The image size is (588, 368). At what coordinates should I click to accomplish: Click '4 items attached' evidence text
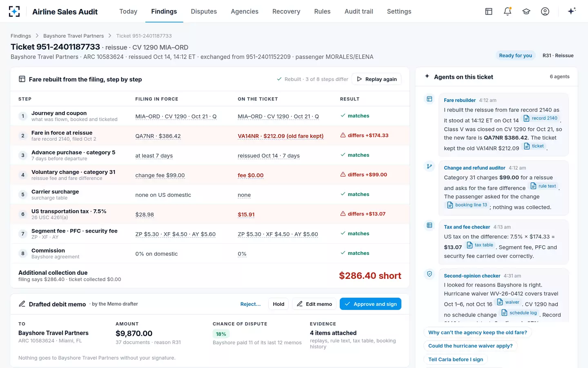tap(333, 333)
